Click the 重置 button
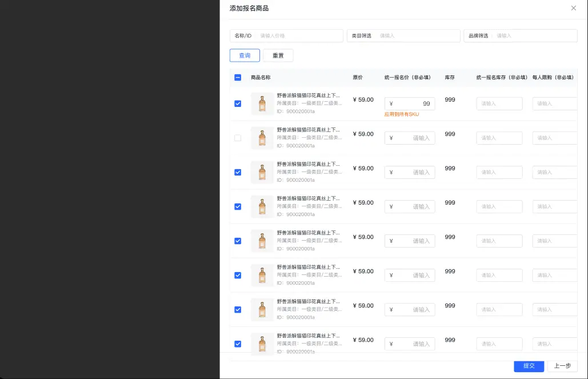 tap(278, 55)
